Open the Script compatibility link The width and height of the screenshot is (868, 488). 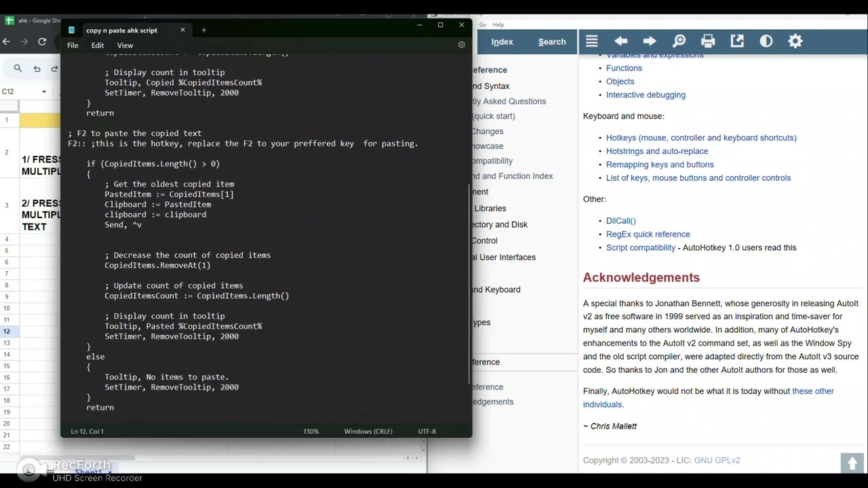[x=641, y=247]
